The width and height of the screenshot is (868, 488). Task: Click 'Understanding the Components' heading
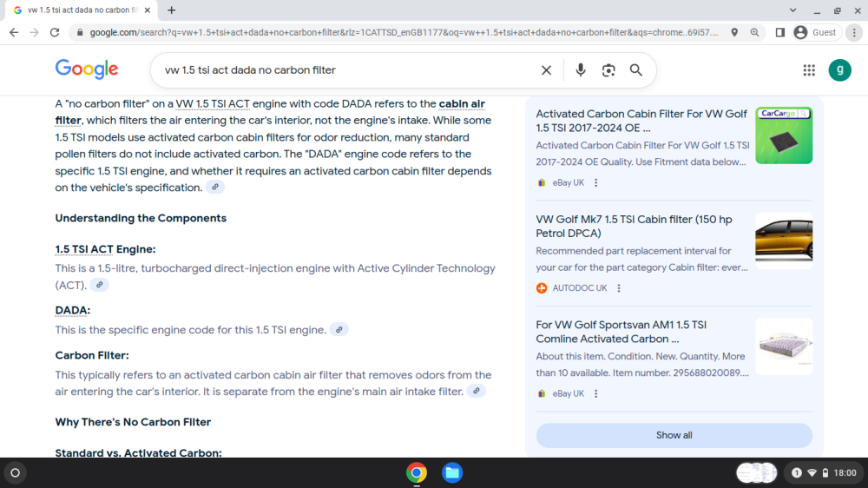point(141,218)
